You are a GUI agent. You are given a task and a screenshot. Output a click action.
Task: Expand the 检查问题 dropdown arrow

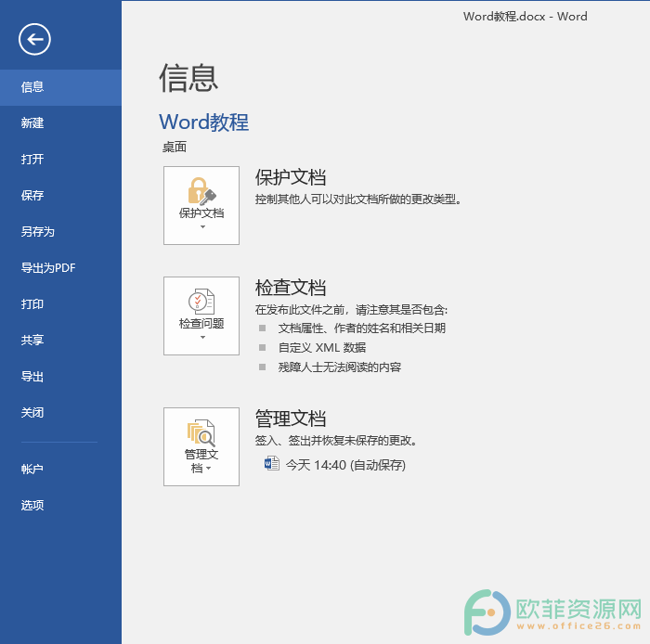tap(202, 337)
